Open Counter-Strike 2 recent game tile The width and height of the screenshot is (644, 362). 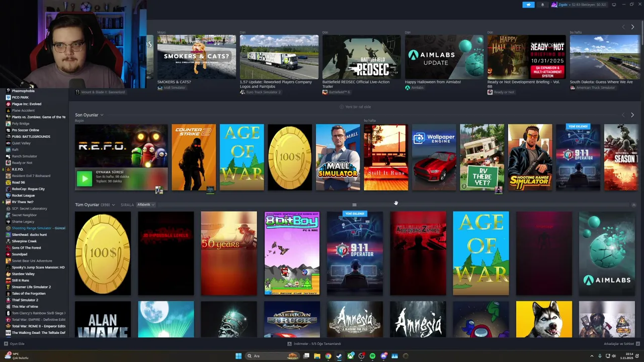[x=194, y=157]
